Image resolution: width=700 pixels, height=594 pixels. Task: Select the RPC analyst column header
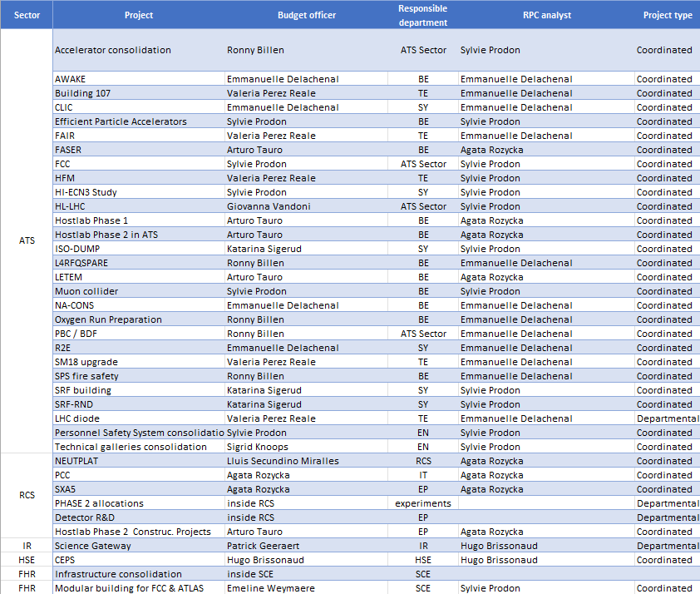pos(546,15)
